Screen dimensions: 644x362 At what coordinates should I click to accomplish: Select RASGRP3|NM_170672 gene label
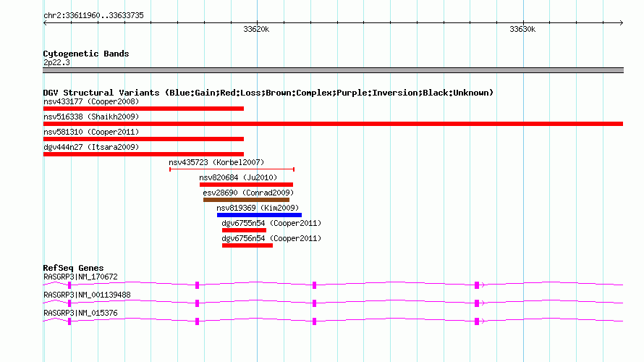click(x=80, y=277)
